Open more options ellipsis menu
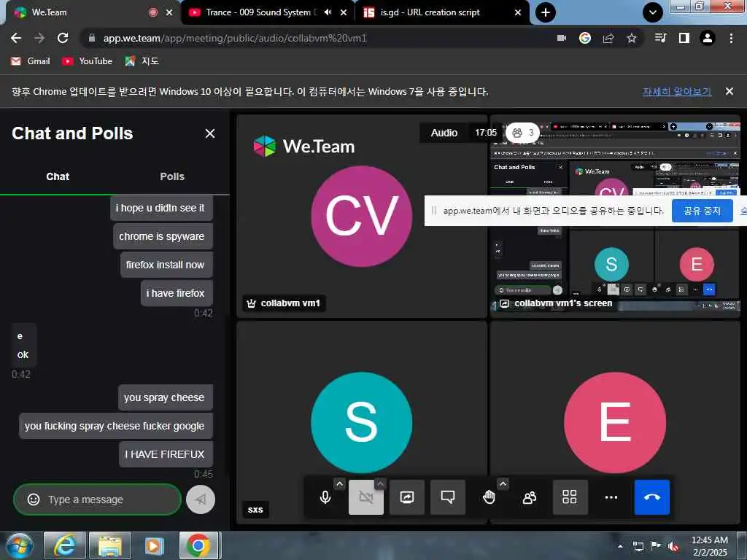Image resolution: width=747 pixels, height=560 pixels. (x=611, y=497)
